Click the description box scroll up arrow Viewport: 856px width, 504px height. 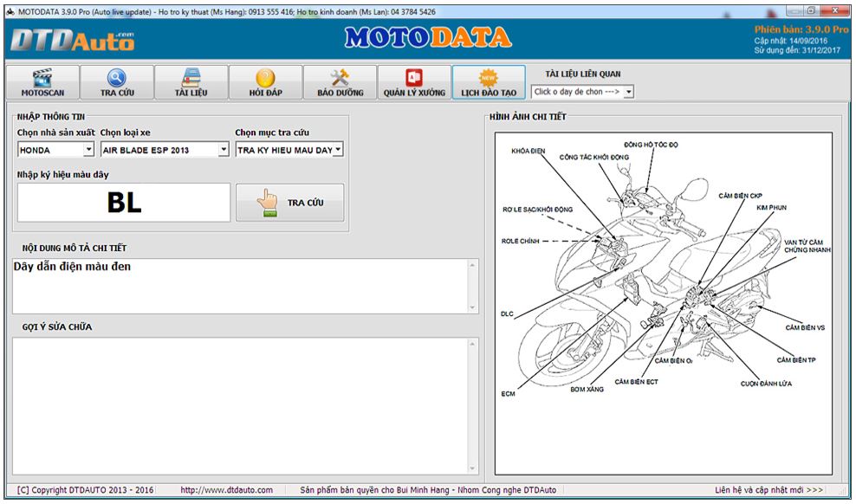[x=472, y=265]
